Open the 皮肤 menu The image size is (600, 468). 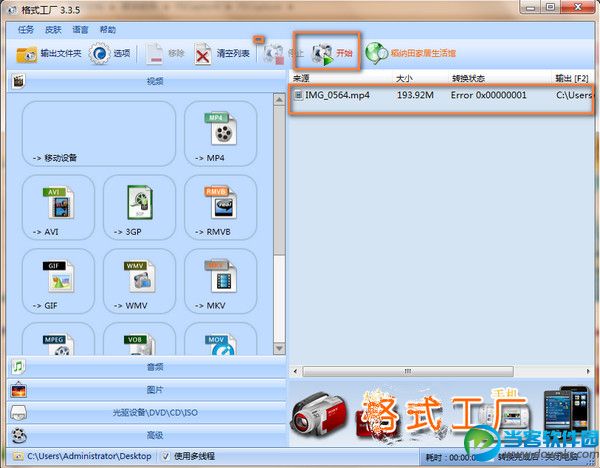click(53, 29)
